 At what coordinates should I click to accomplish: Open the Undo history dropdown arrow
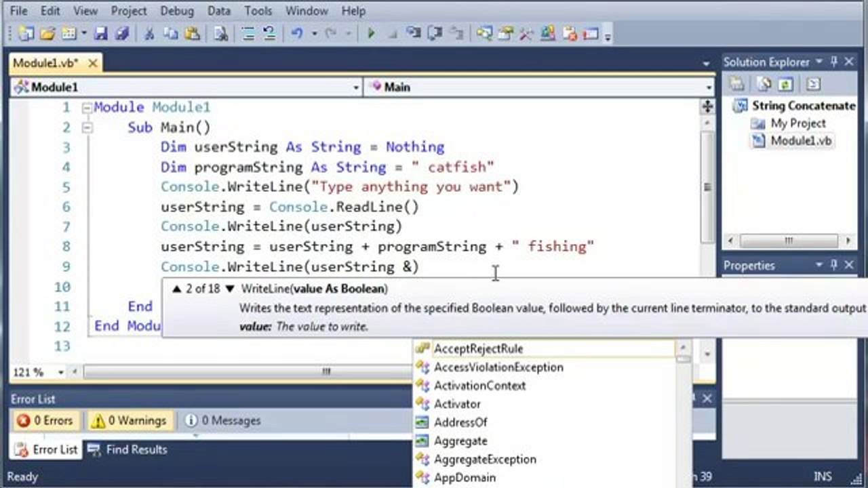point(314,33)
